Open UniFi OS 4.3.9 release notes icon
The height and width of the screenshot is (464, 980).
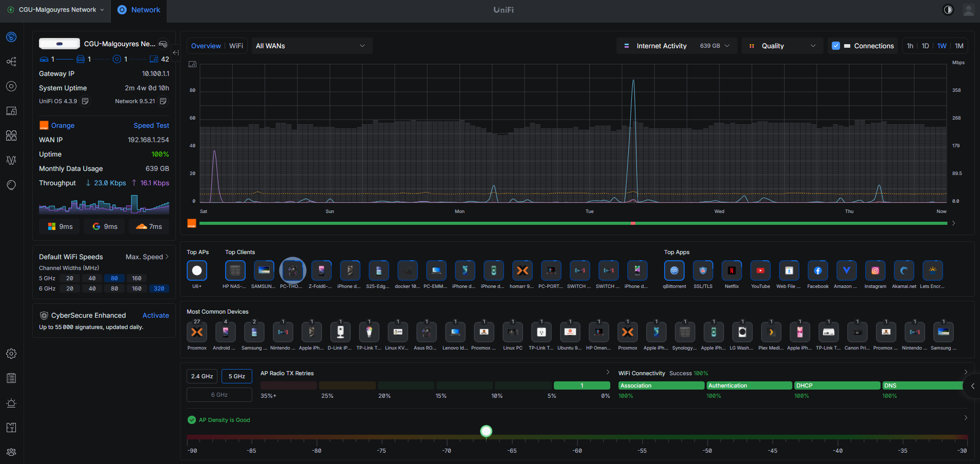[x=85, y=101]
